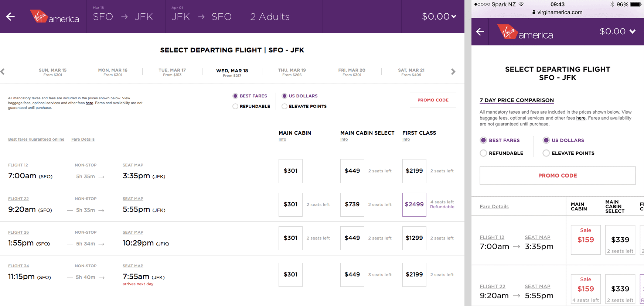Select mobile Elevate Points radio button
644x306 pixels.
tap(546, 153)
